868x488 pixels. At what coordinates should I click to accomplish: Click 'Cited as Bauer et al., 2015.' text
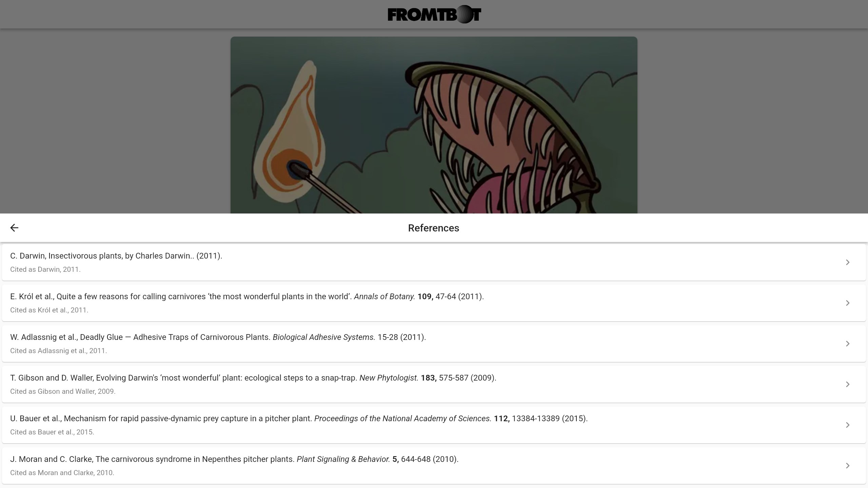[x=52, y=432]
